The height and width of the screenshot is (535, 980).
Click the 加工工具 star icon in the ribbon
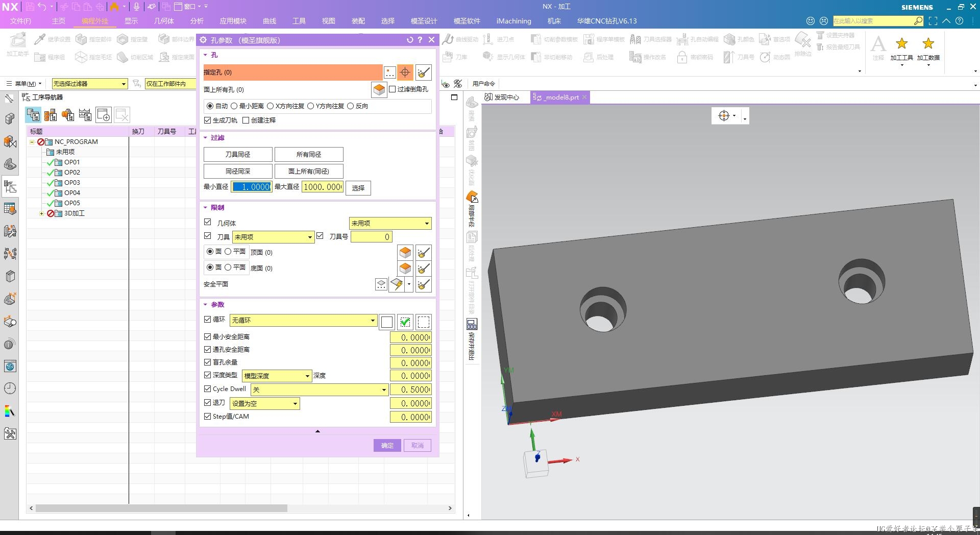(902, 43)
